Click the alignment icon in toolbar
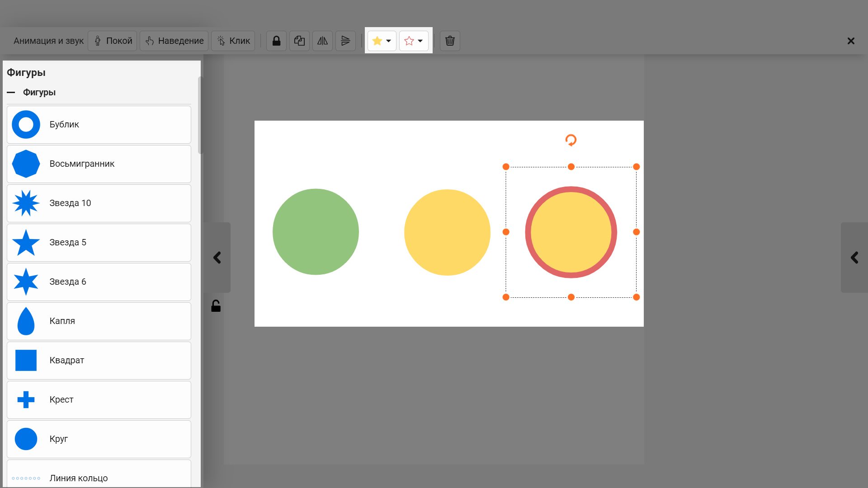The image size is (868, 488). [345, 41]
